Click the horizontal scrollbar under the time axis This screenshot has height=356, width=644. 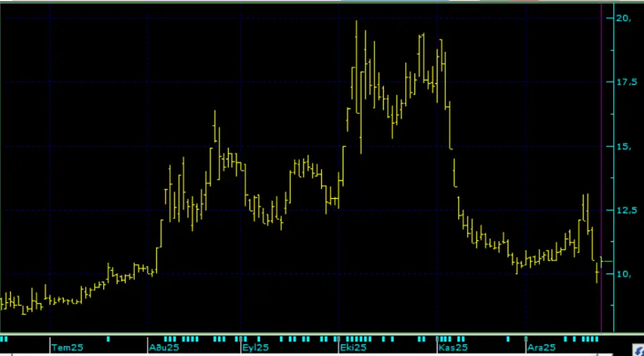302,353
